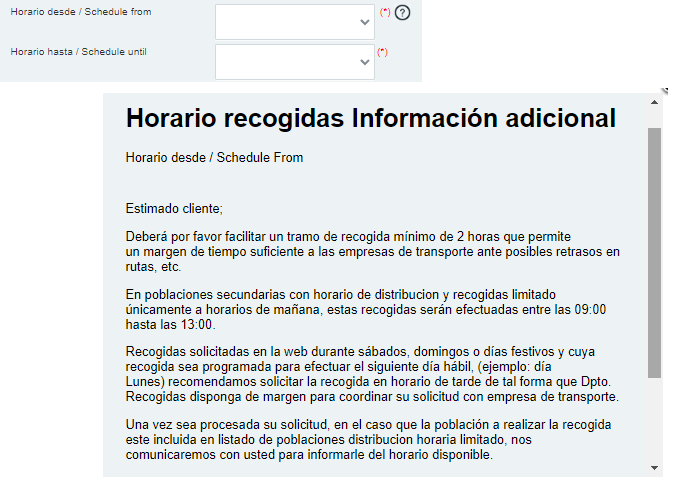Click the paragraph starting 'En poblaciones secundarias'
Viewport: 681px width, 484px height.
(x=365, y=309)
